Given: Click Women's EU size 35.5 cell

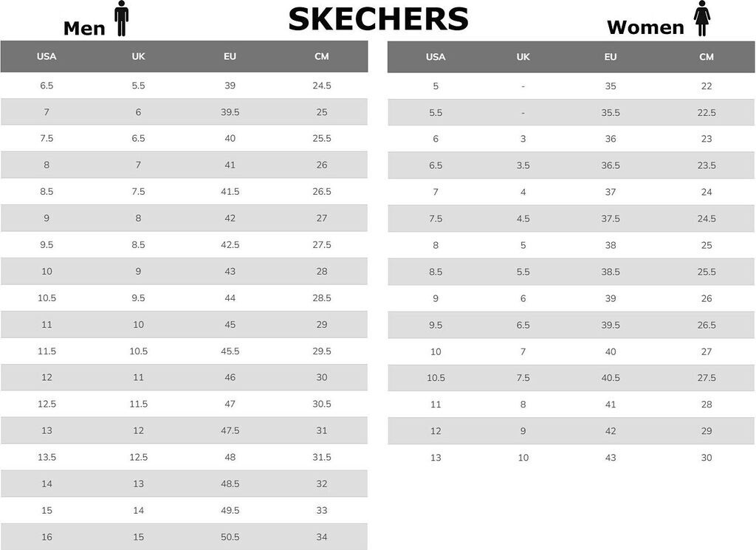Looking at the screenshot, I should [611, 113].
